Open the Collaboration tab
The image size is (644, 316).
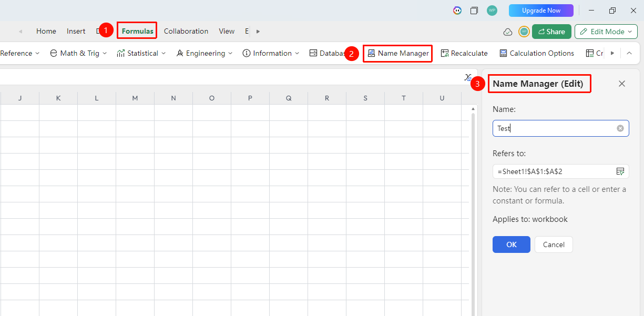point(186,32)
